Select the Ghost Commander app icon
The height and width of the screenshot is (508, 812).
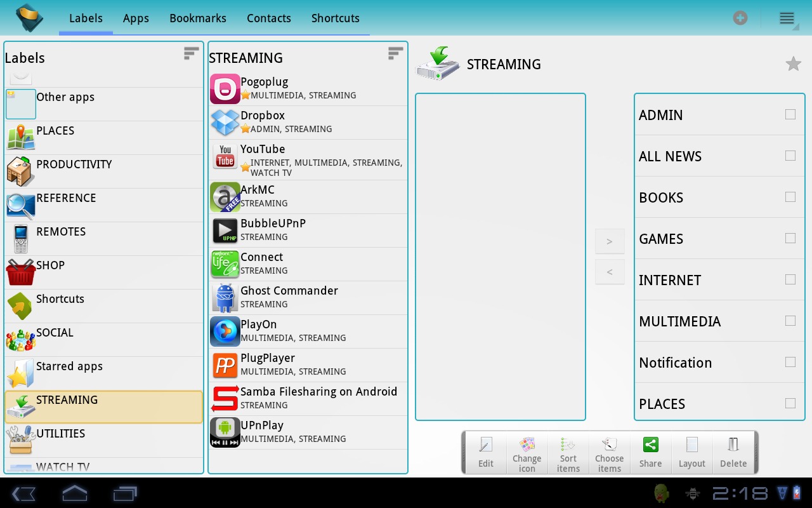224,297
